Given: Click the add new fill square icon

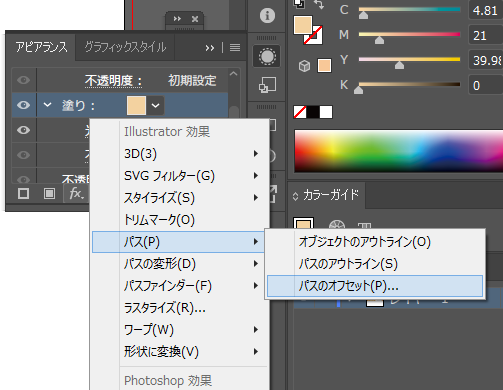Looking at the screenshot, I should point(49,193).
